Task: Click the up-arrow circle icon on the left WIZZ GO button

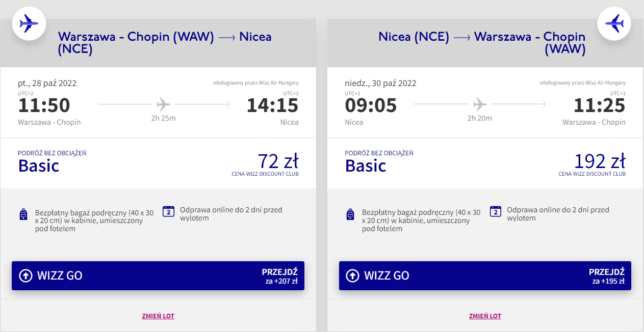Action: (x=25, y=275)
